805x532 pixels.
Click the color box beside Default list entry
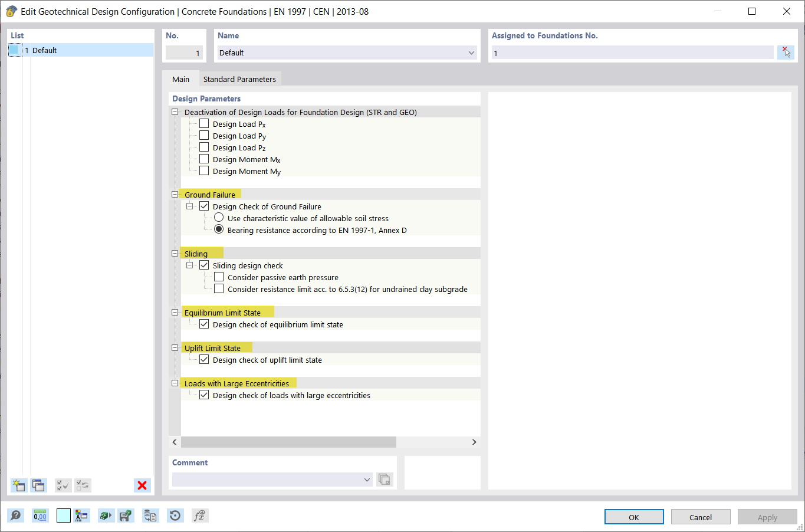coord(15,50)
